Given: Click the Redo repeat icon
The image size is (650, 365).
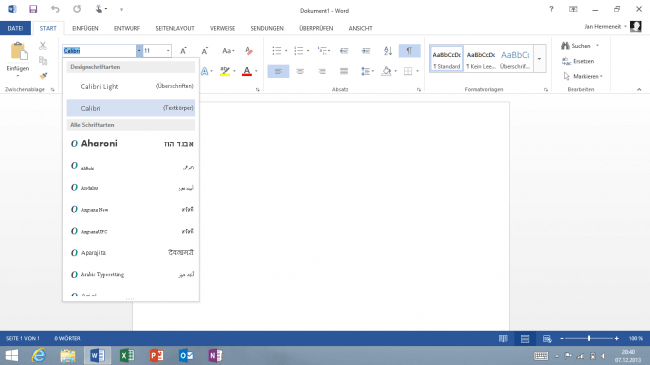Looking at the screenshot, I should click(x=77, y=9).
